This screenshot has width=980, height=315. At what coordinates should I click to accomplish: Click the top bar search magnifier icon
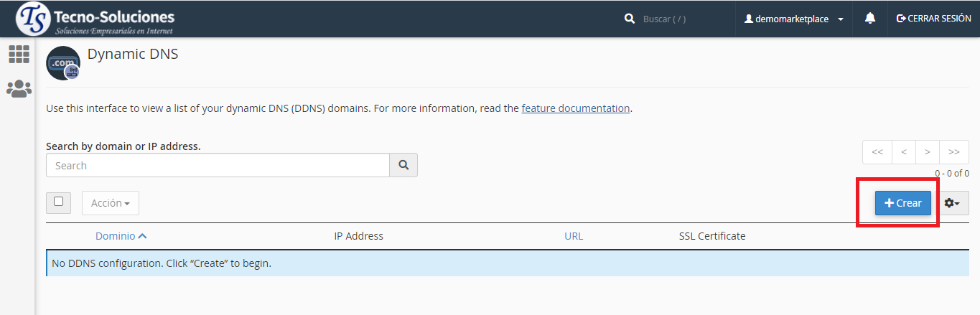pos(630,19)
